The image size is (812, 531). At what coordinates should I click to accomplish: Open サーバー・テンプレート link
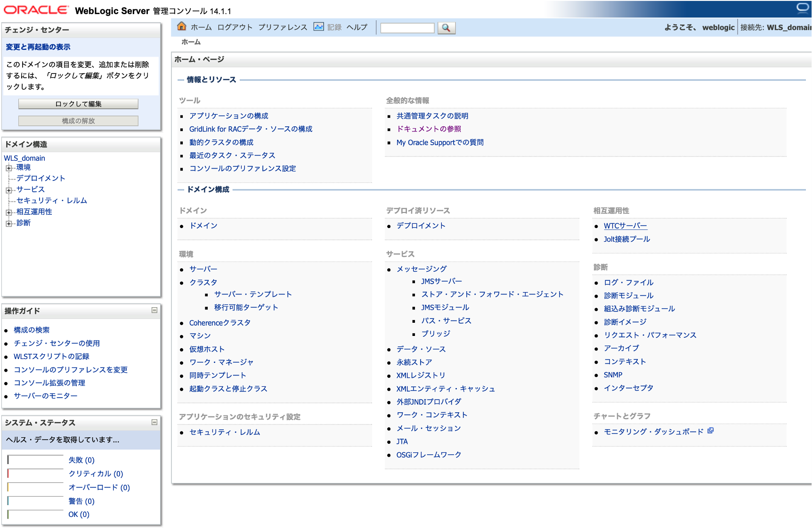[253, 294]
